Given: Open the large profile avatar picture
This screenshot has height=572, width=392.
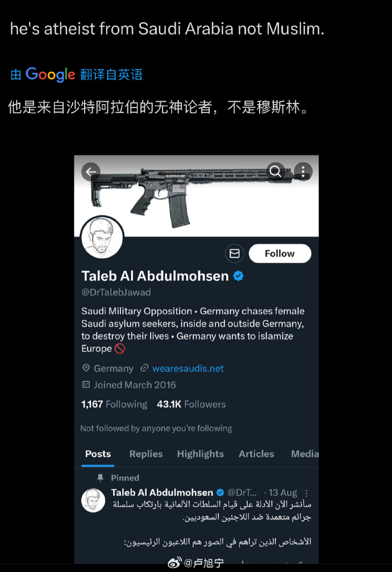Looking at the screenshot, I should 102,238.
